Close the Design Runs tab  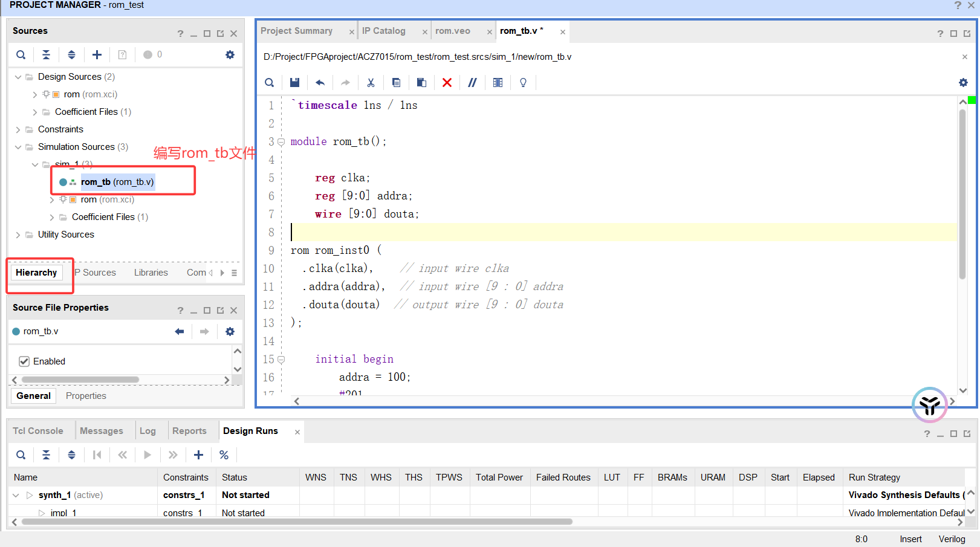point(297,432)
